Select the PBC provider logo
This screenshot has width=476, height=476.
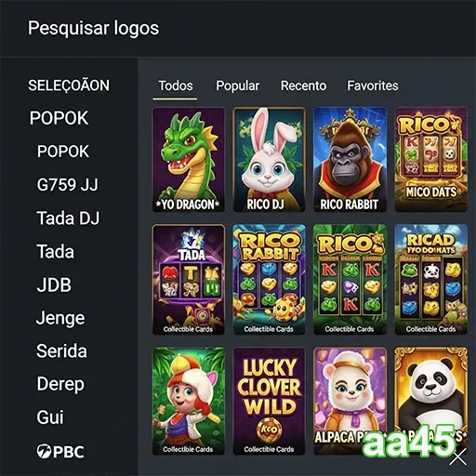[x=60, y=451]
